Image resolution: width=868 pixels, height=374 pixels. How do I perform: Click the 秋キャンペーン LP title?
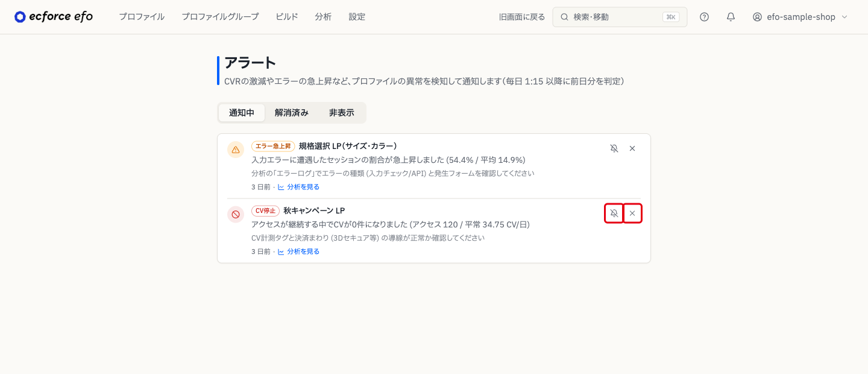(314, 211)
